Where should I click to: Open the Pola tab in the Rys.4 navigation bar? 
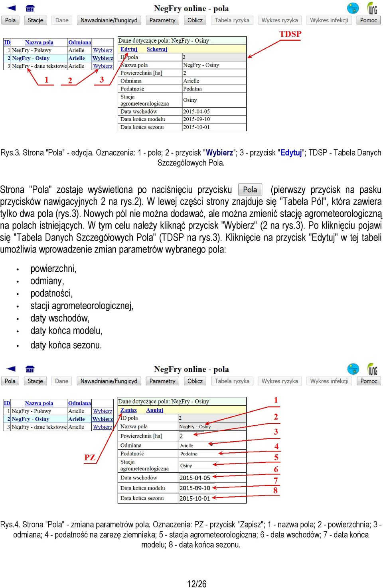(x=10, y=381)
